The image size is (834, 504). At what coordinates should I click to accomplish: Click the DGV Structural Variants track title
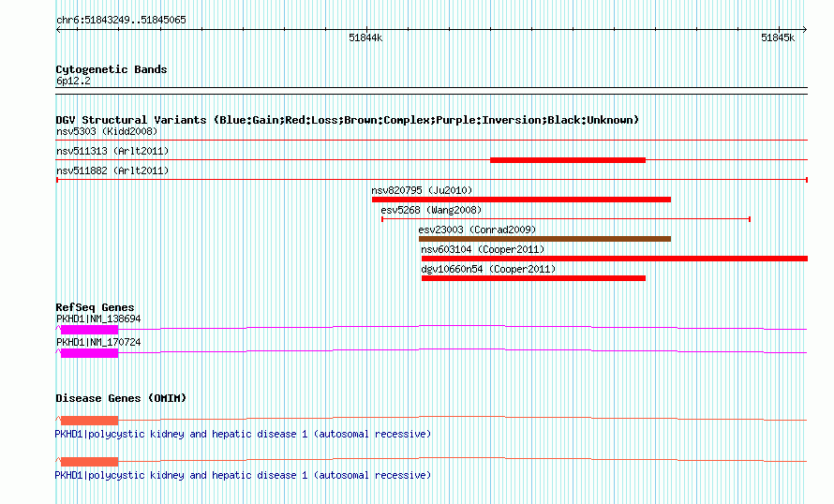click(348, 120)
